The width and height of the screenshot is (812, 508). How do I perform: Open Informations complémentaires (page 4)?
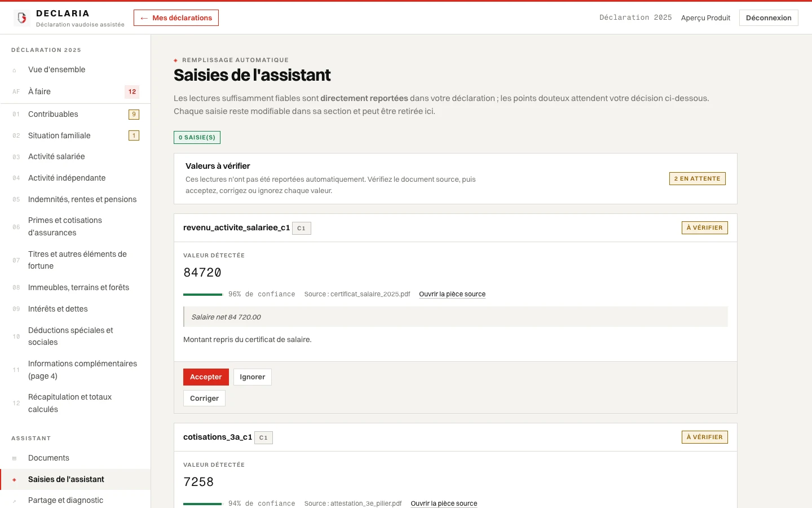[x=76, y=370]
